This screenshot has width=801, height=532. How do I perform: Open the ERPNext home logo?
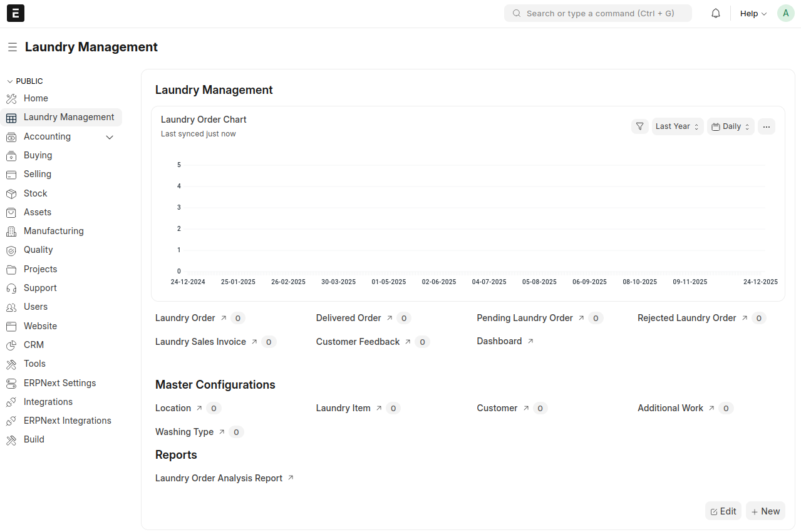coord(15,13)
